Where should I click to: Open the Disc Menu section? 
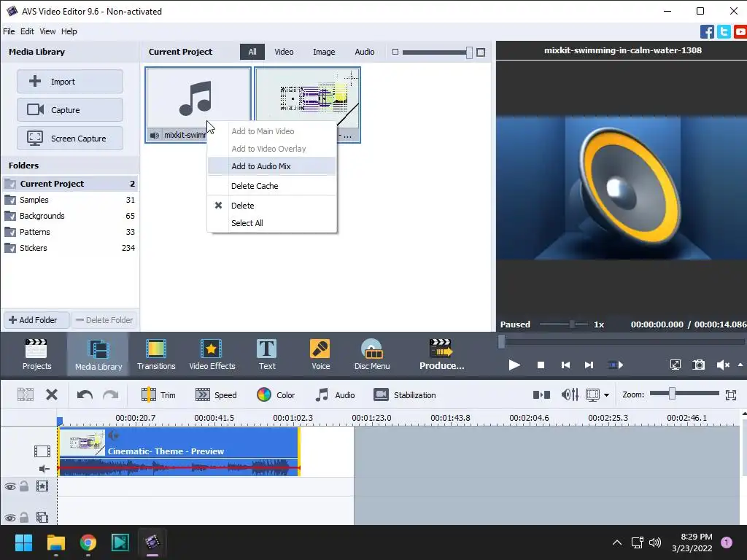[372, 354]
